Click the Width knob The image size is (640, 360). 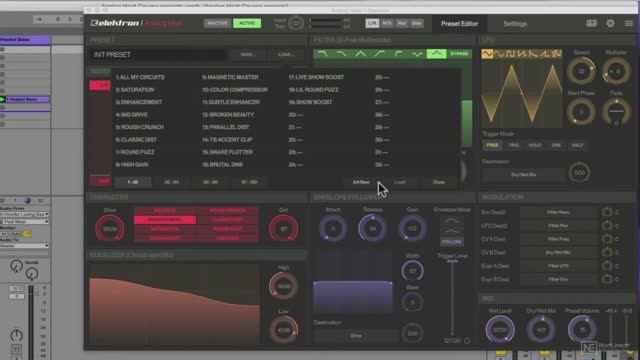pyautogui.click(x=412, y=271)
